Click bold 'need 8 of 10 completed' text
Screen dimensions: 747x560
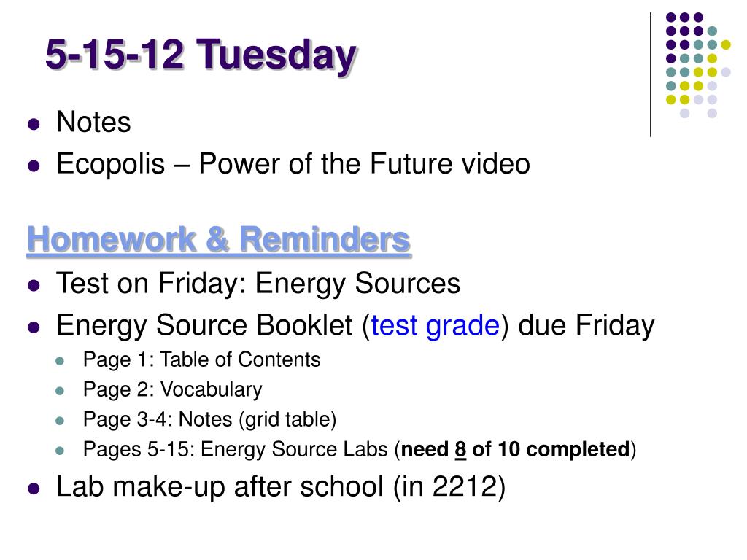516,449
